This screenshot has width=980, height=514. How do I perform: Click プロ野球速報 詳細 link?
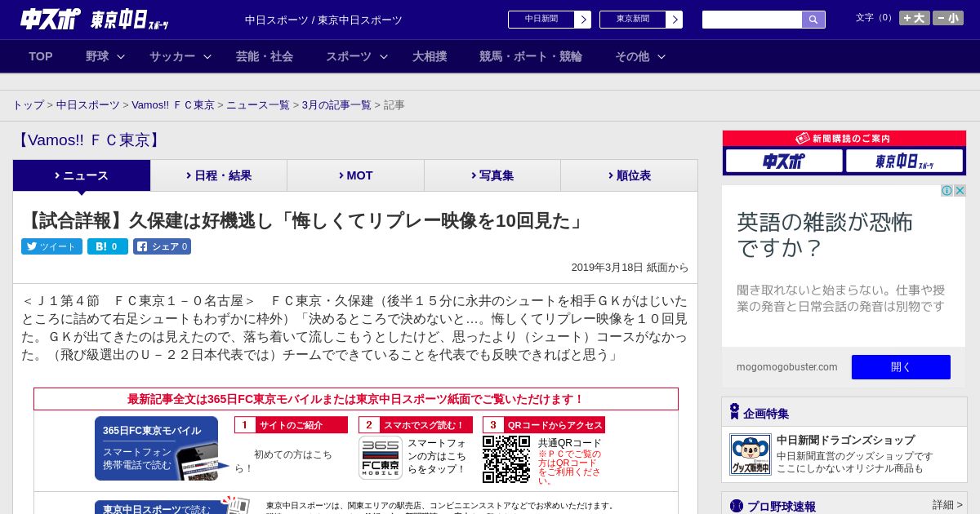point(947,505)
